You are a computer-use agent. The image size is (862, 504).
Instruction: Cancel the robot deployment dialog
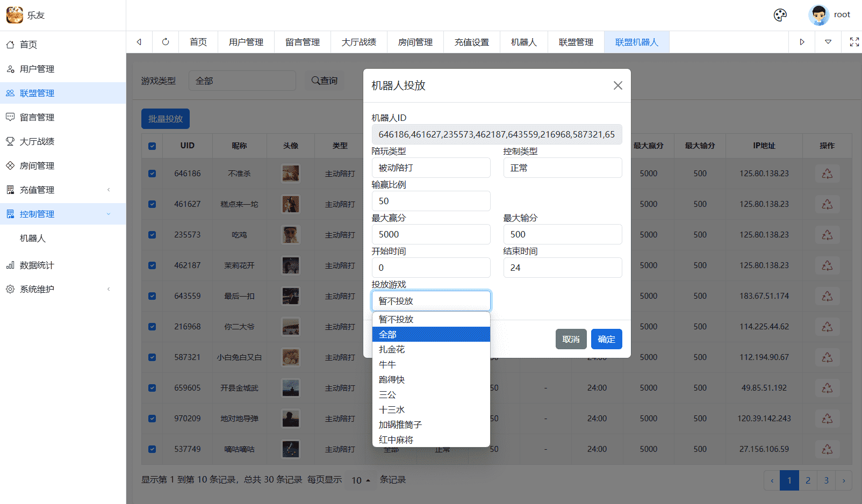tap(571, 339)
